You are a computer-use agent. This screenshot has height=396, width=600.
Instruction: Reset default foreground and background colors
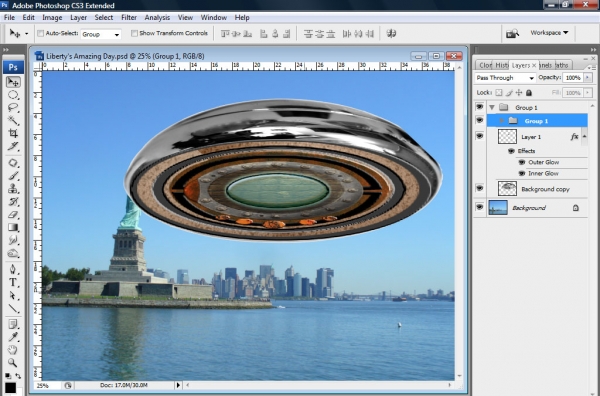click(x=8, y=376)
